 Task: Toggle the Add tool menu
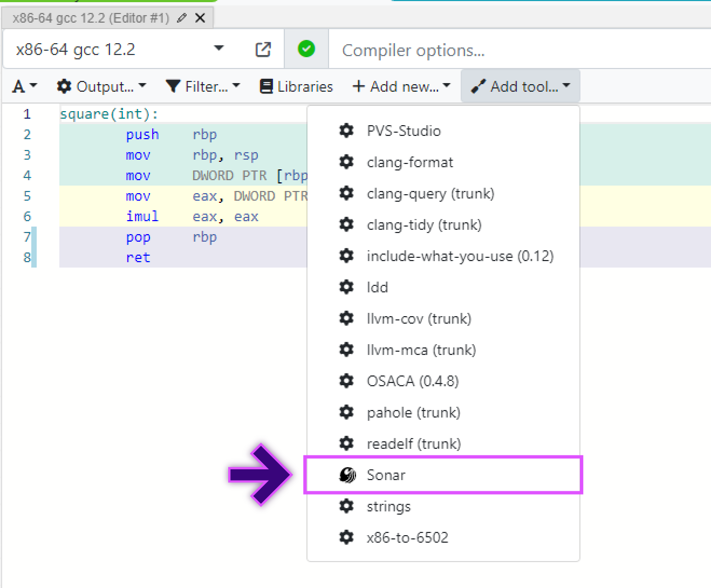click(519, 86)
